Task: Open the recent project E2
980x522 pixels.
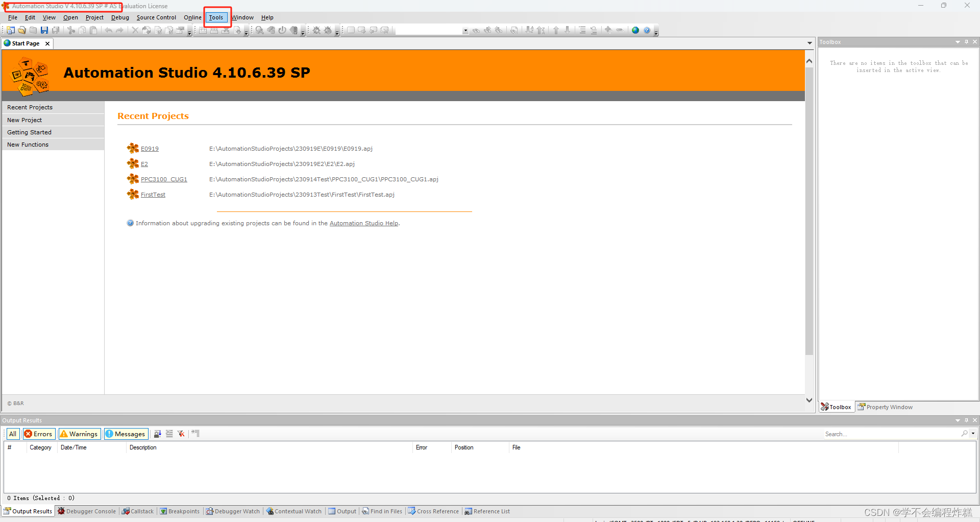Action: coord(144,164)
